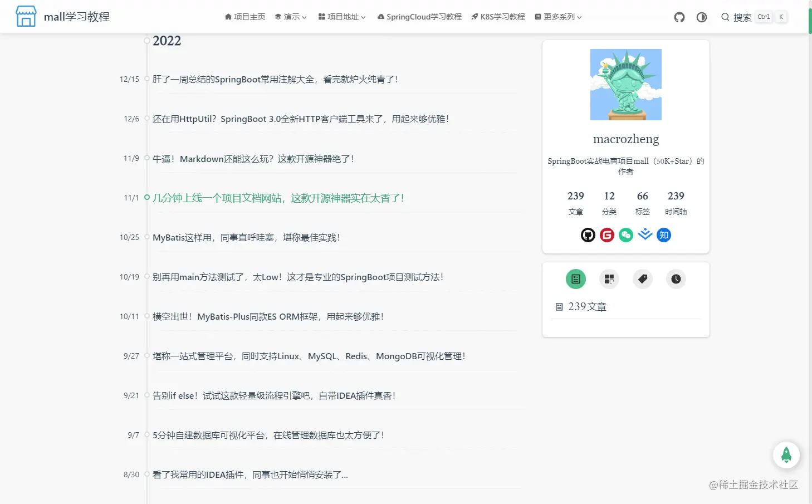The width and height of the screenshot is (812, 504).
Task: Expand the 项目地址 dropdown menu
Action: tap(342, 17)
